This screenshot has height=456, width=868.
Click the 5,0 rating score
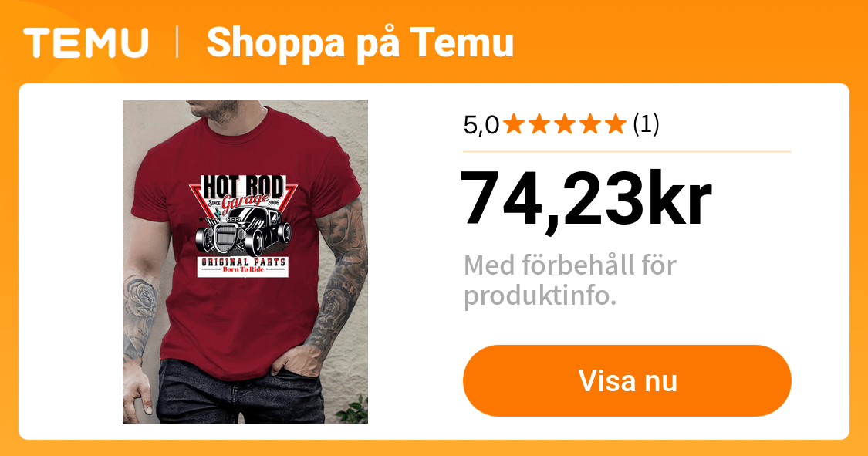[481, 125]
